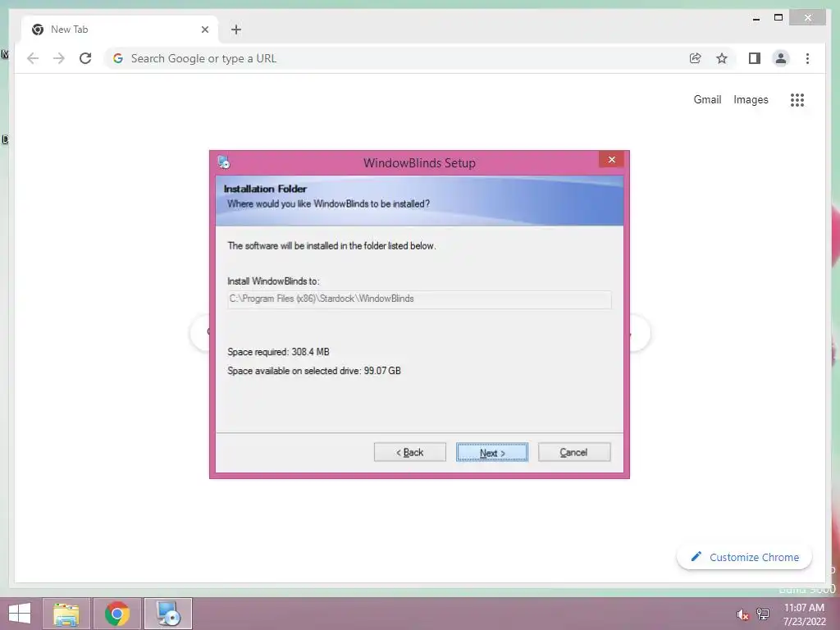Focus the Chrome address bar

coord(396,58)
